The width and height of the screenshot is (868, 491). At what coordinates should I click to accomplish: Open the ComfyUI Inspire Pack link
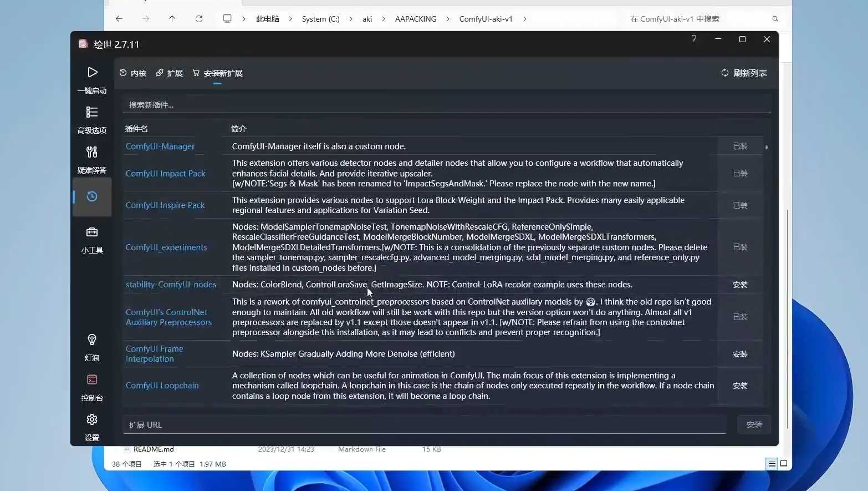point(165,205)
